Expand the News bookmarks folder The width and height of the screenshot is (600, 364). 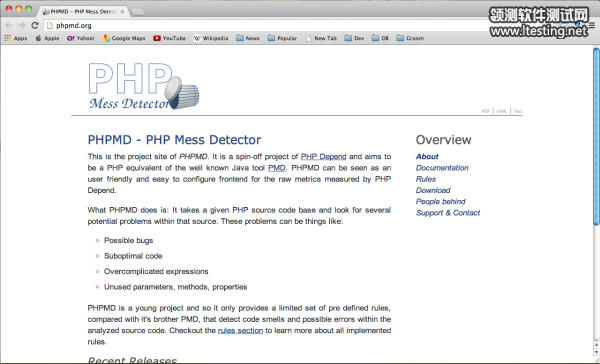(x=248, y=38)
